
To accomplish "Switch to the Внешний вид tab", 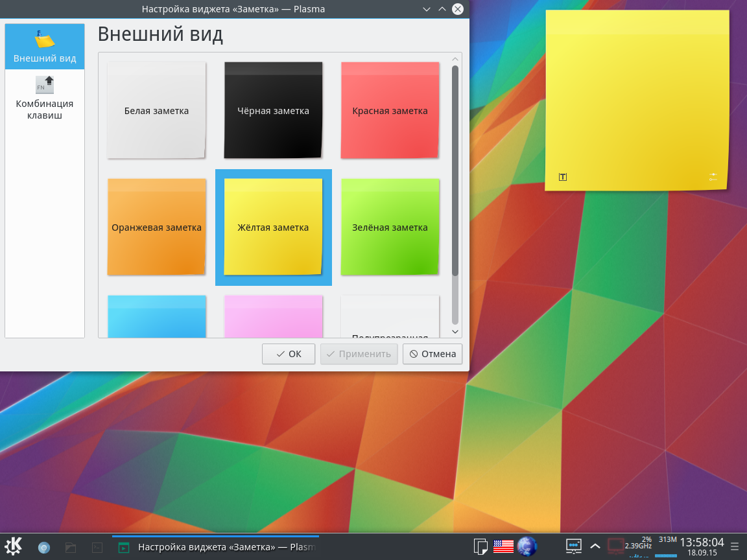I will pos(45,47).
